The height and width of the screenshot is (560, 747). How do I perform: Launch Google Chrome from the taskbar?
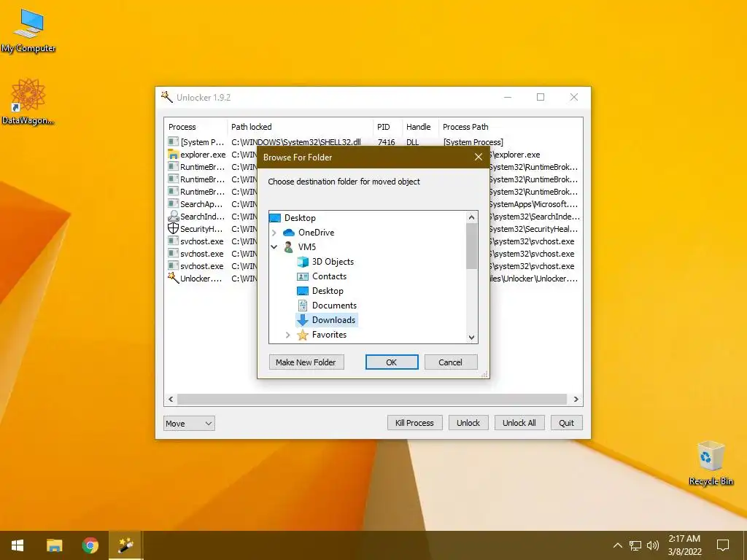[x=90, y=545]
